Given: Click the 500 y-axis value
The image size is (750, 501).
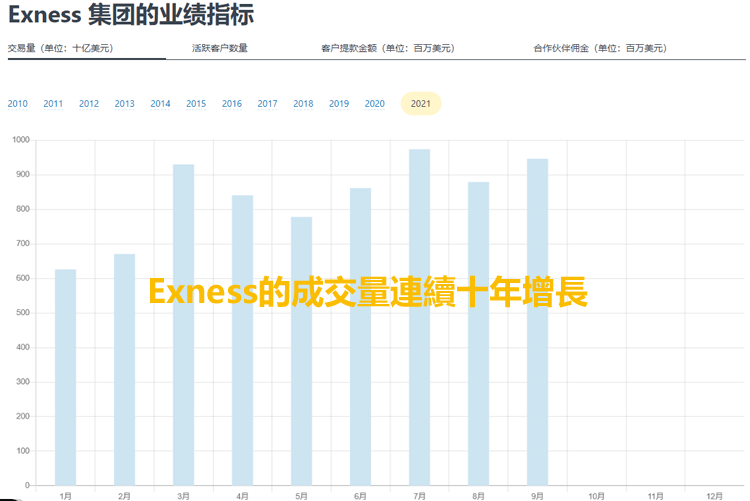Looking at the screenshot, I should (x=23, y=312).
